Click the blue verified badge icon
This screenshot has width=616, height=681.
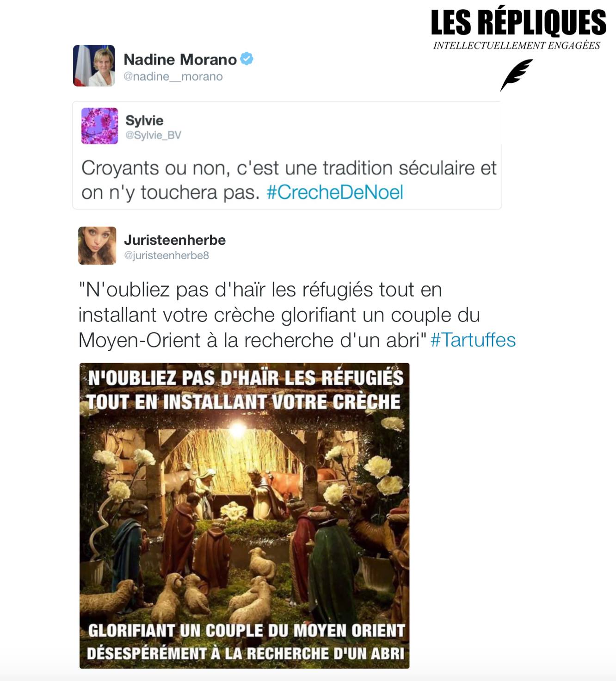click(x=247, y=59)
